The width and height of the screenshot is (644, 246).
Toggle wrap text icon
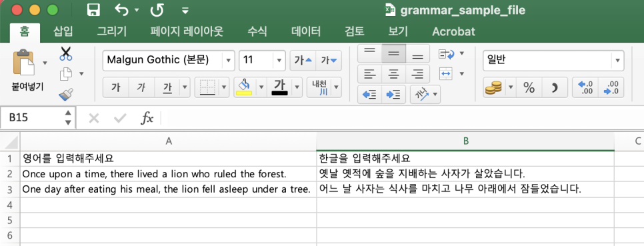[x=447, y=54]
